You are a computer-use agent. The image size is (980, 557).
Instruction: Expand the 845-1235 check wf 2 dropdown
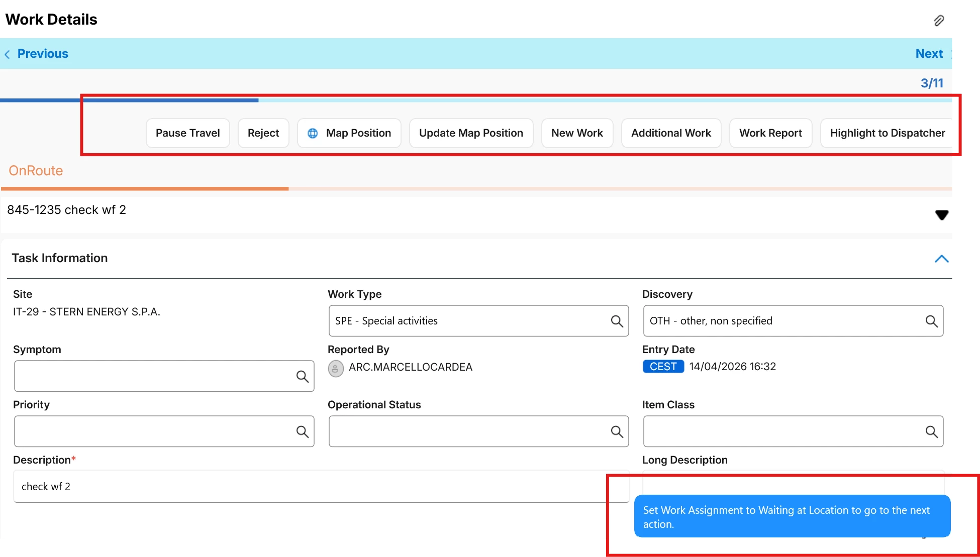941,215
